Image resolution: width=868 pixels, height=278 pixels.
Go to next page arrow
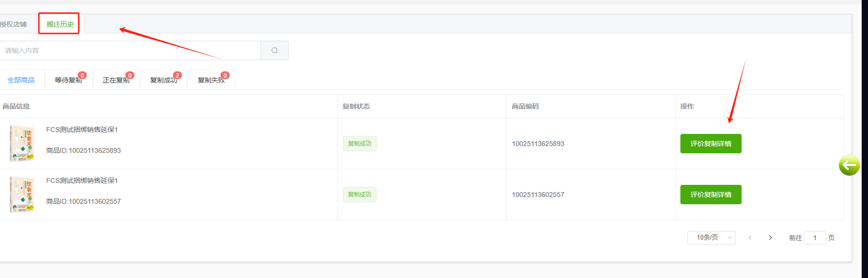(x=770, y=238)
